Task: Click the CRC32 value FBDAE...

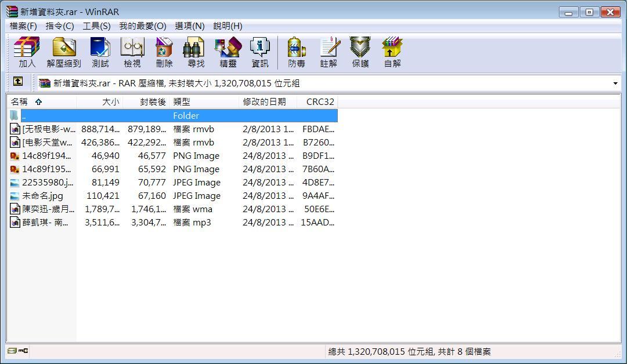Action: [x=319, y=129]
